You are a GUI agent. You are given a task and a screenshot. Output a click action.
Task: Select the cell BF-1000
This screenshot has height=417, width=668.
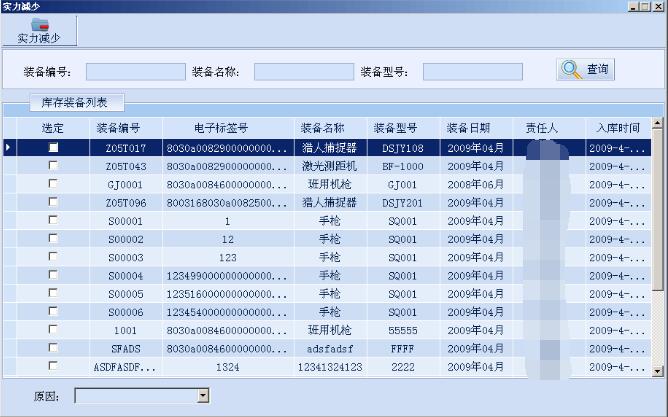coord(403,167)
